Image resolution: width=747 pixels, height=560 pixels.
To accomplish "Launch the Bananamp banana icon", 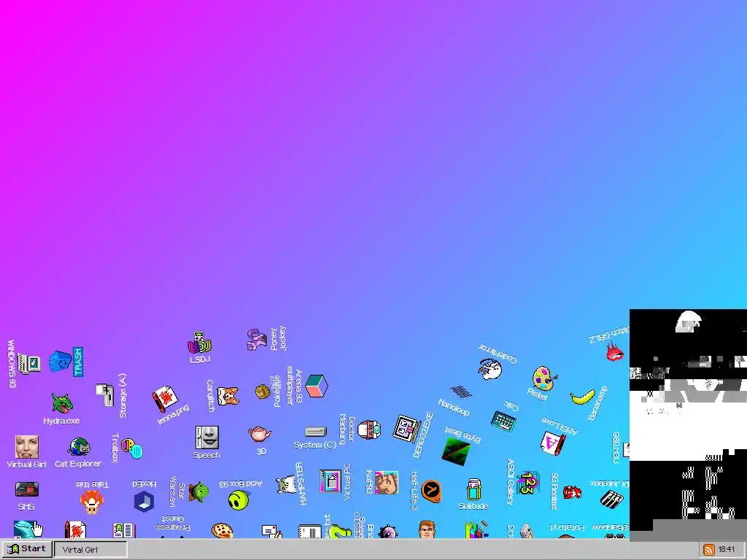I will pos(583,397).
